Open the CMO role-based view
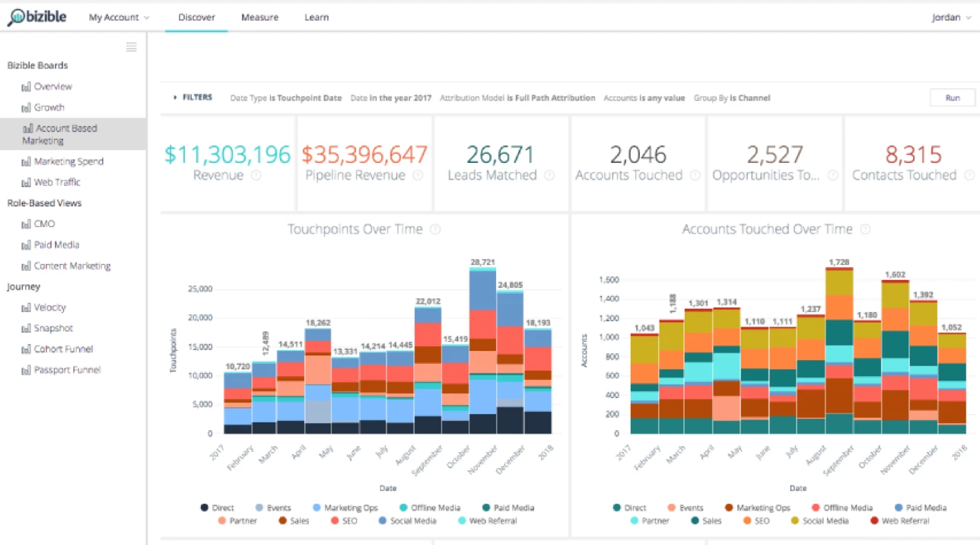The image size is (980, 545). tap(45, 224)
